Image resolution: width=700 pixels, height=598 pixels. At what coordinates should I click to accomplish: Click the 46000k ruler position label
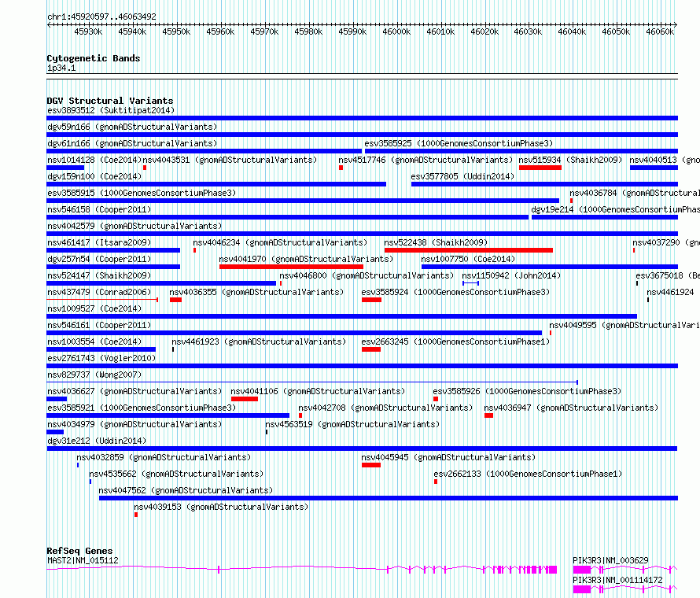[x=396, y=31]
